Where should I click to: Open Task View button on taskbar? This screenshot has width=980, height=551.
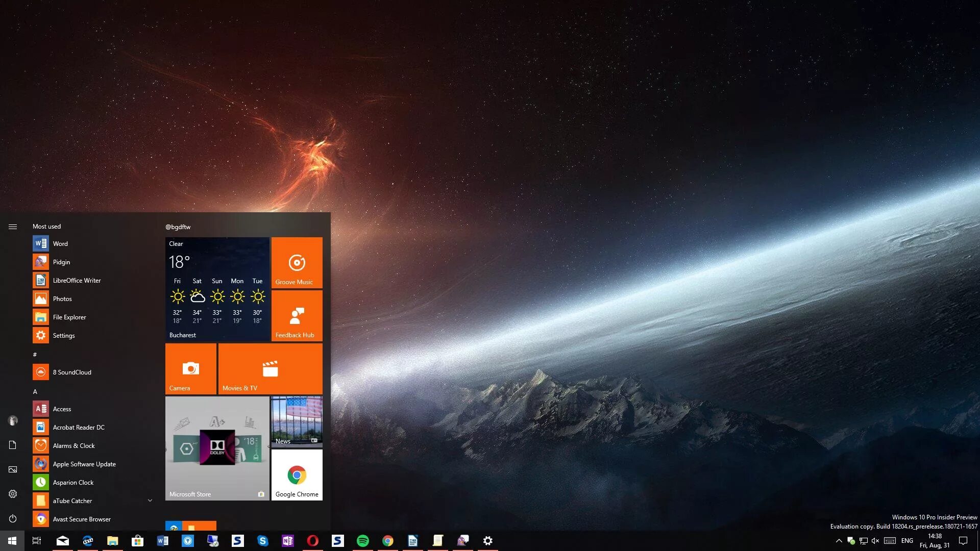[37, 541]
